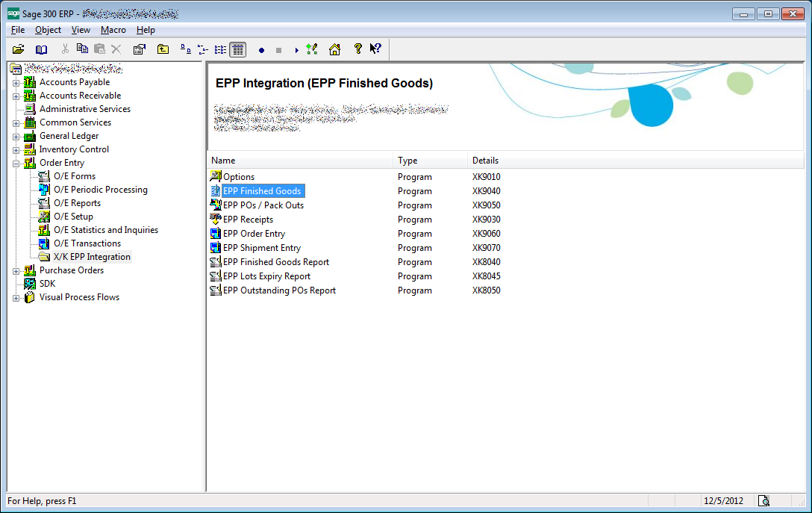Click the Open Company folder toolbar icon
Viewport: 812px width, 513px height.
pos(18,50)
